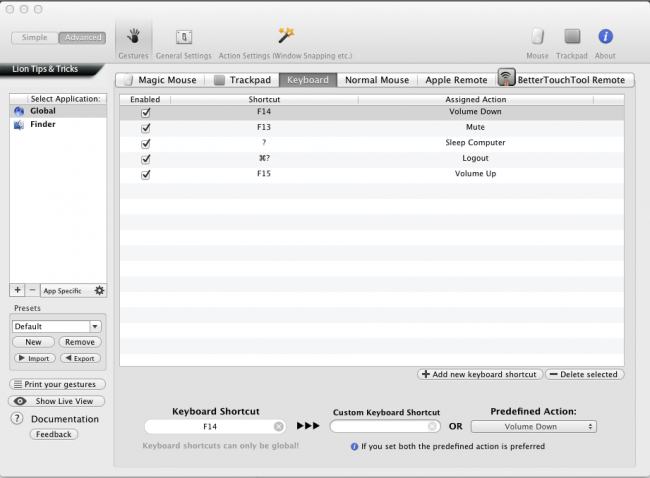Click the info icon beside the predefined action note

[x=354, y=446]
